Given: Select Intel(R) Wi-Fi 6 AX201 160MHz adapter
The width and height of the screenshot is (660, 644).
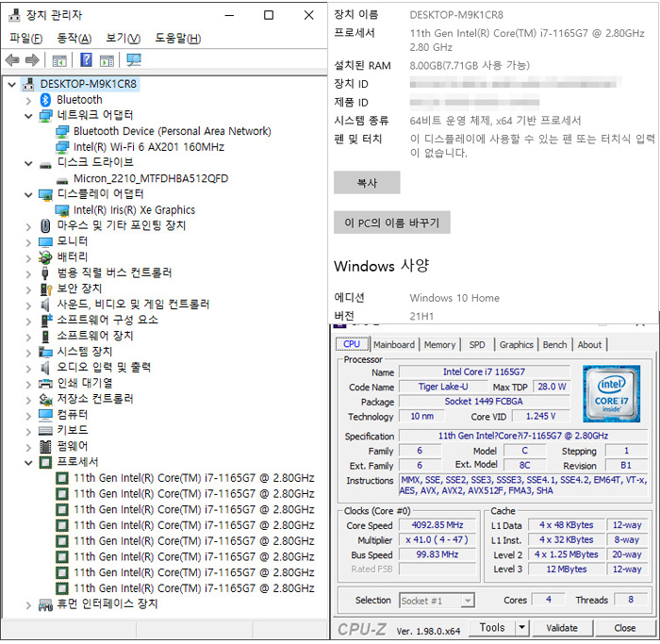Looking at the screenshot, I should pyautogui.click(x=149, y=147).
